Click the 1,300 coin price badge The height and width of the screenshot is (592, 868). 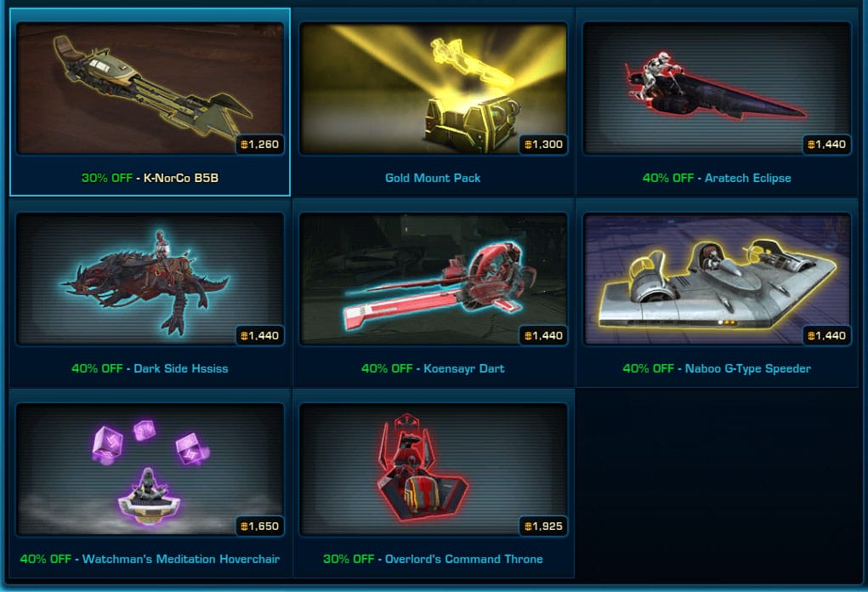pyautogui.click(x=543, y=145)
